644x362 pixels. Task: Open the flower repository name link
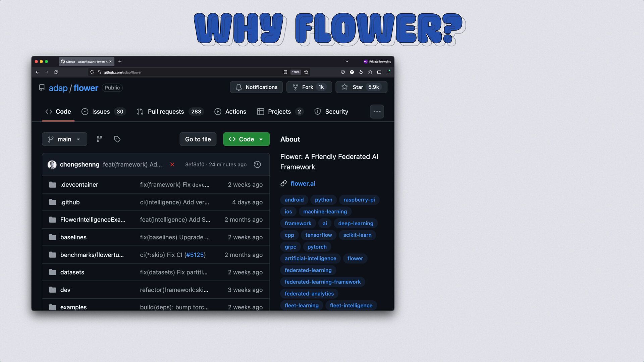pyautogui.click(x=86, y=88)
